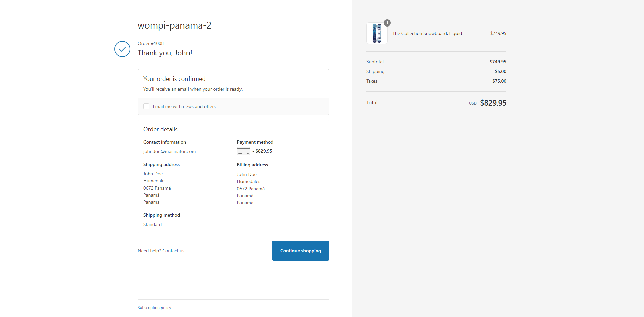Viewport: 644px width, 317px height.
Task: Click the wompi-panama-2 store name
Action: pos(174,25)
